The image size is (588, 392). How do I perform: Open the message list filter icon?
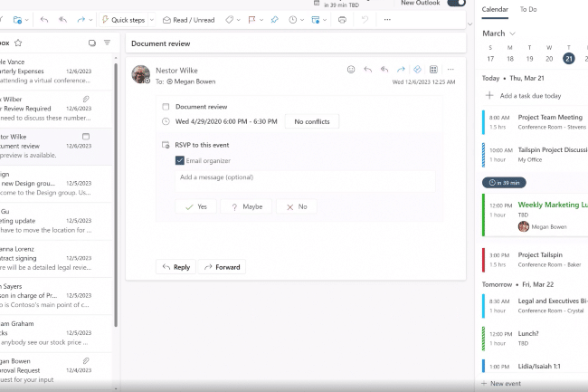(108, 43)
